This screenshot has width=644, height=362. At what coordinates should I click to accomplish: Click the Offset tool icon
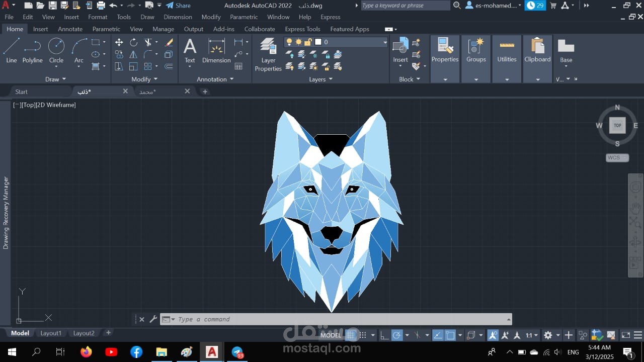tap(169, 66)
